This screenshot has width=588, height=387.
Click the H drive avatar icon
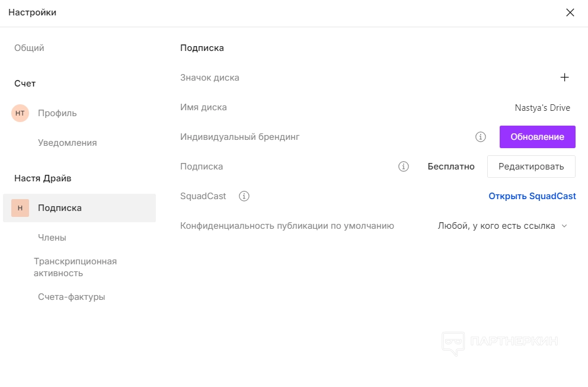tap(20, 208)
